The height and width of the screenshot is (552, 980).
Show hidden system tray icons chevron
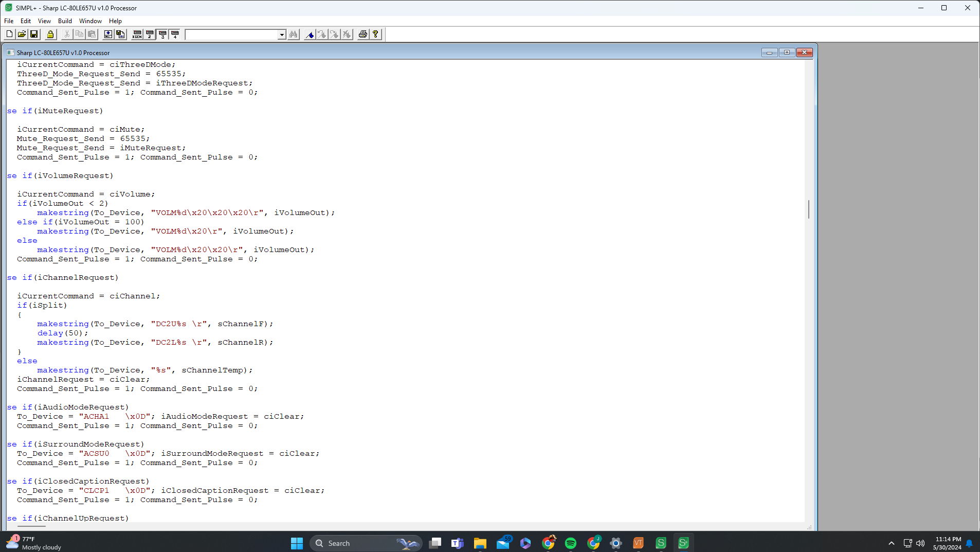[x=892, y=543]
